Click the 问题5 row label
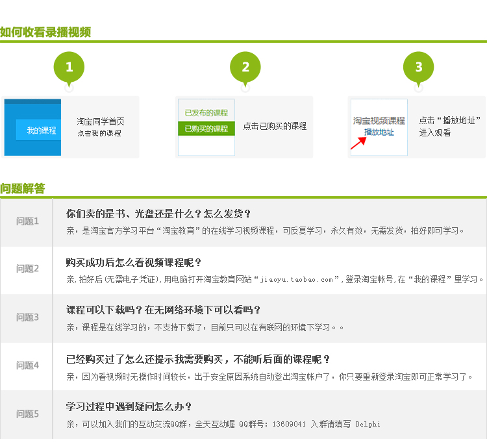The image size is (487, 448). 27,414
